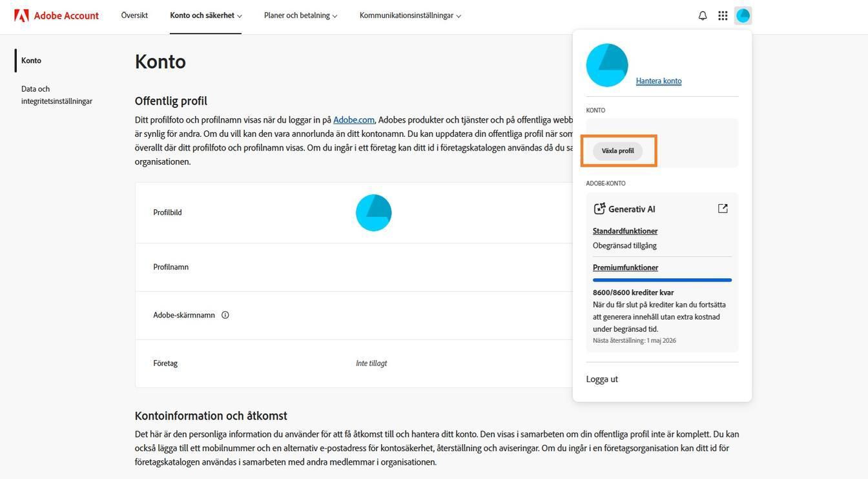Click the Generativ AI sparkle icon
868x479 pixels.
599,209
